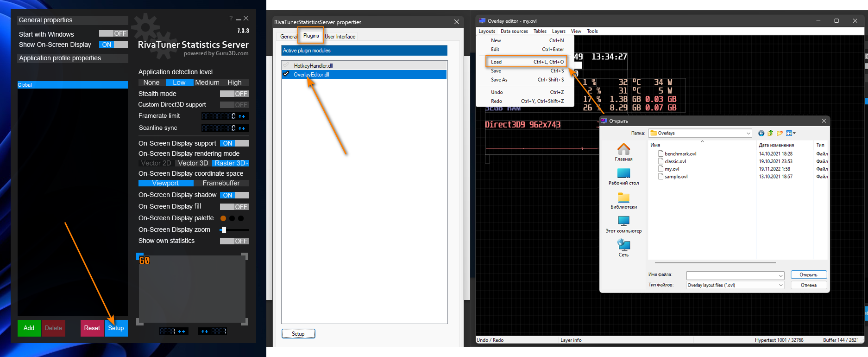Expand the Имя файла combo box arrow

pyautogui.click(x=781, y=275)
